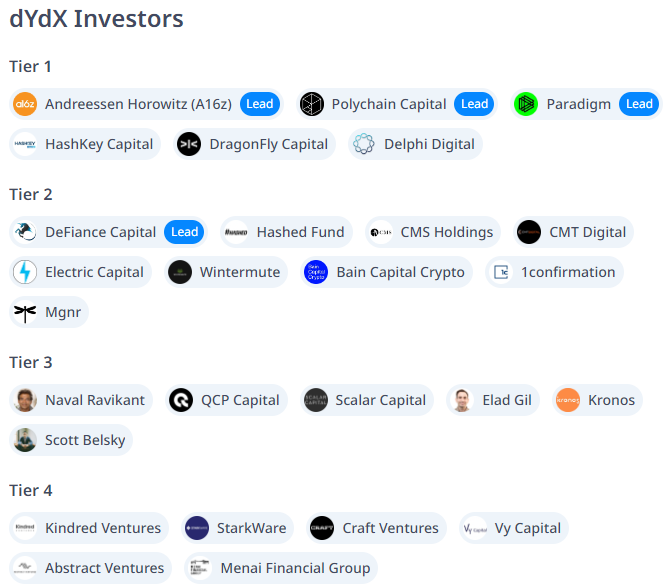Click the orange Kronos logo icon

click(x=568, y=400)
